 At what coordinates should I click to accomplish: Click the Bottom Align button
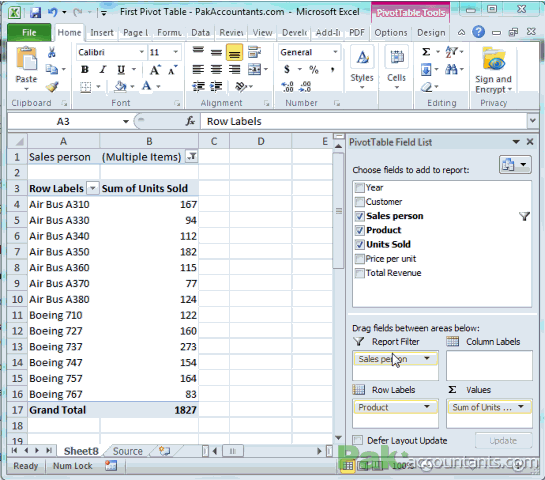(234, 52)
